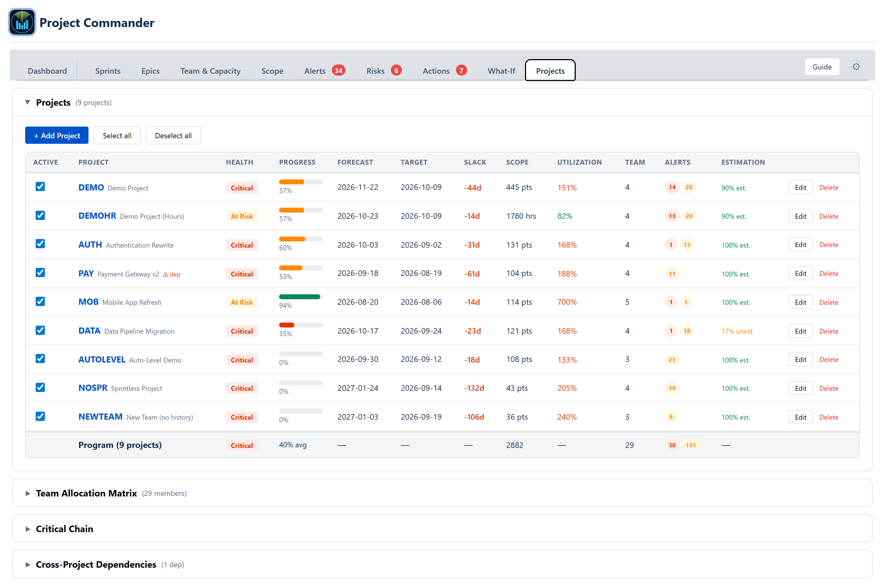This screenshot has width=885, height=588.
Task: Toggle the PAY project active checkbox
Action: pyautogui.click(x=40, y=272)
